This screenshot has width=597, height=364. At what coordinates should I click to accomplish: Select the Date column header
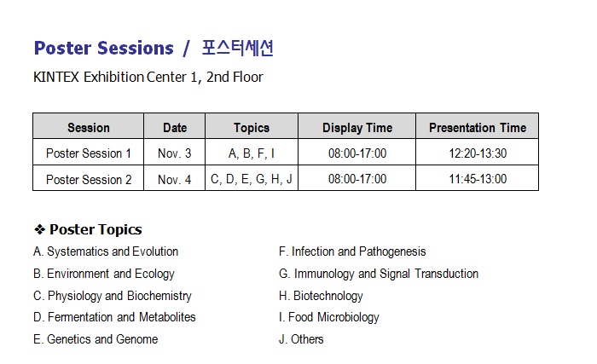[x=175, y=128]
